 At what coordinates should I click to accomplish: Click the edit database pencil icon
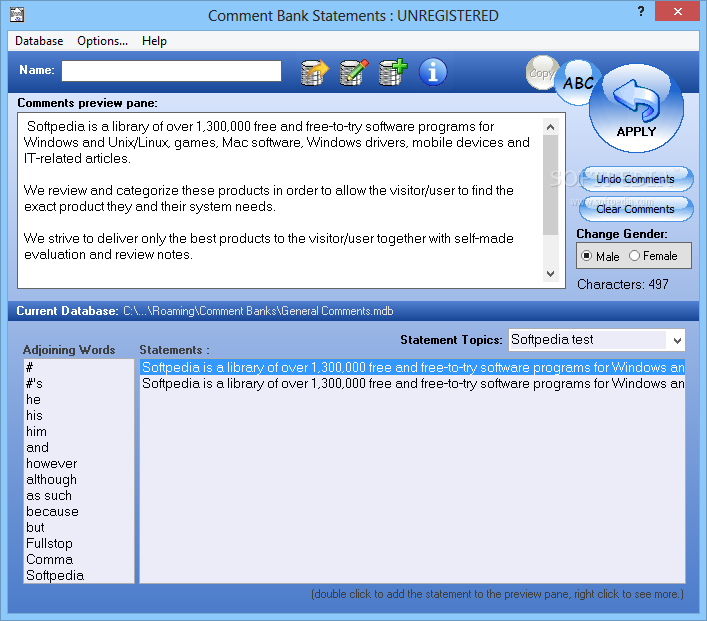click(x=354, y=72)
